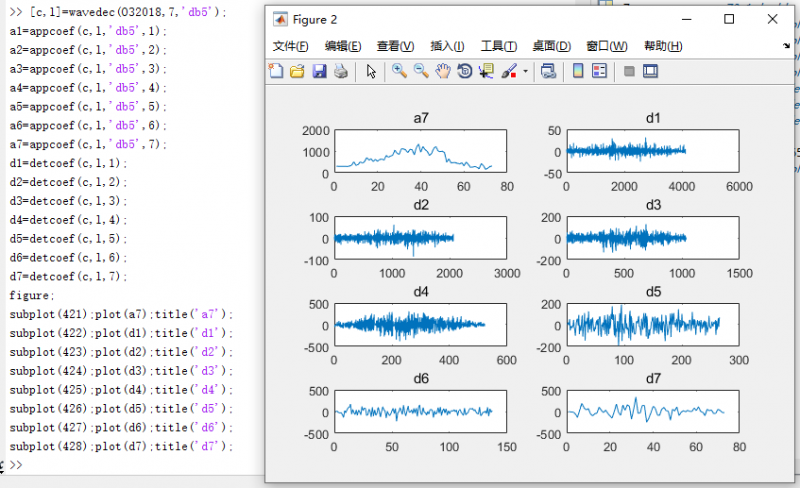800x488 pixels.
Task: Activate the Rotate 3D tool
Action: pos(465,71)
